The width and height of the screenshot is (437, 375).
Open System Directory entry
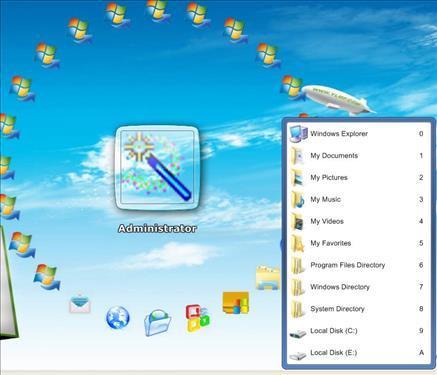(357, 309)
